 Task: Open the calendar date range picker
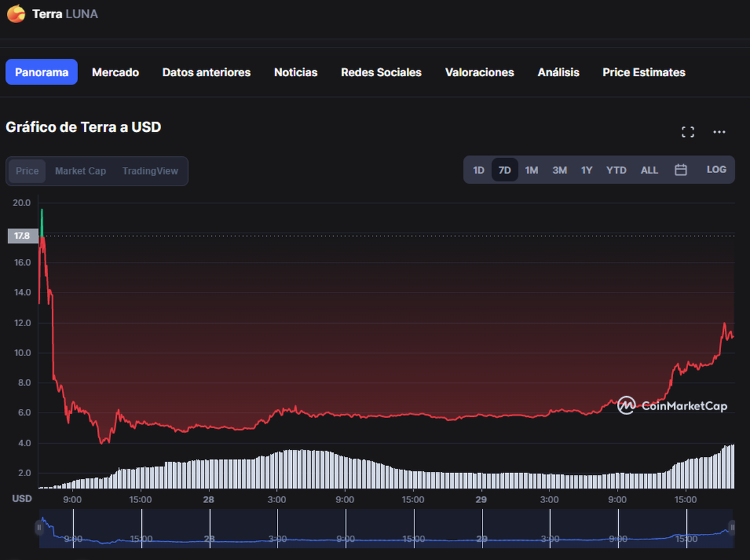click(681, 170)
